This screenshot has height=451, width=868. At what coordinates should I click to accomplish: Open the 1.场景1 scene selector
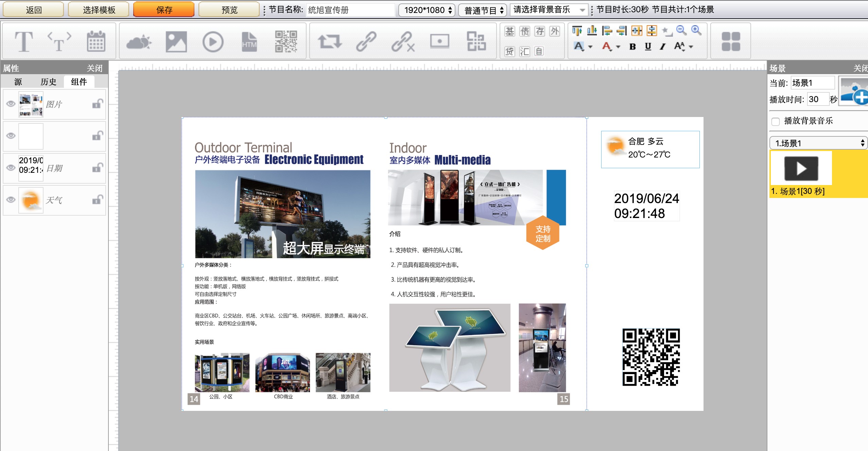pyautogui.click(x=818, y=143)
